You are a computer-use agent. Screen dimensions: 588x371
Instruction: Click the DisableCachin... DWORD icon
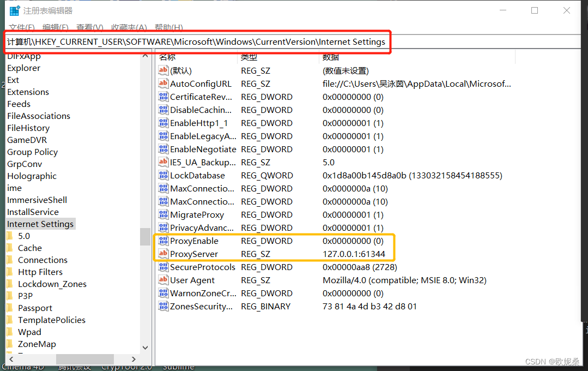click(x=163, y=110)
